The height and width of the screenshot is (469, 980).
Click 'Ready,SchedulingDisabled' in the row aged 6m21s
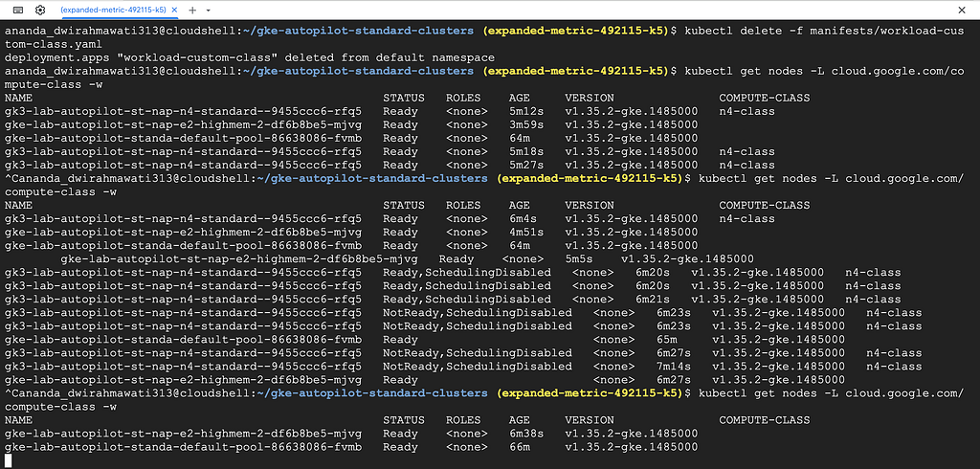pos(467,300)
